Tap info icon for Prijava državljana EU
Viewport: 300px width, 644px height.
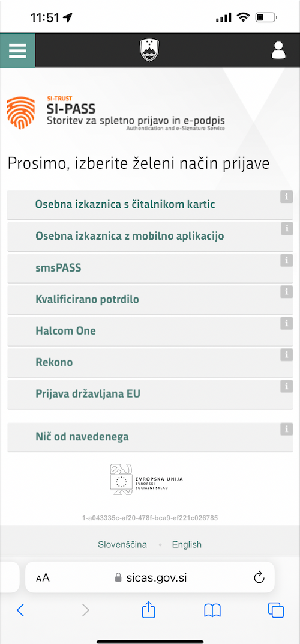pos(286,386)
